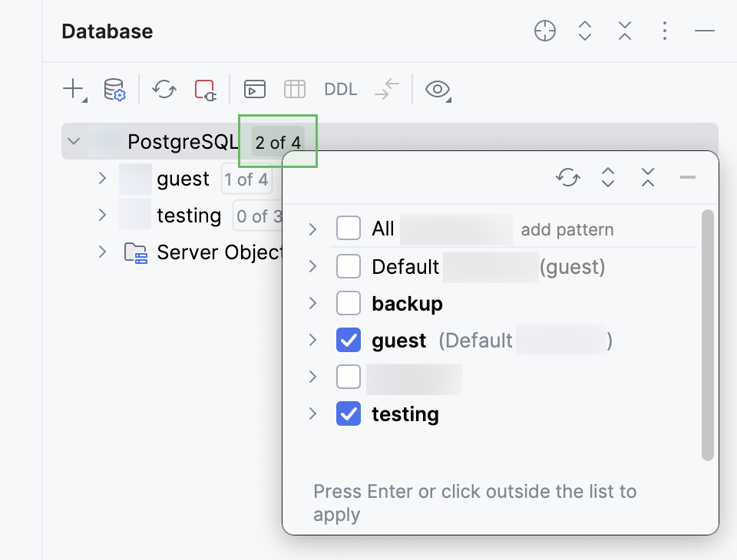The width and height of the screenshot is (737, 560).
Task: Expand the guest database node
Action: click(102, 178)
